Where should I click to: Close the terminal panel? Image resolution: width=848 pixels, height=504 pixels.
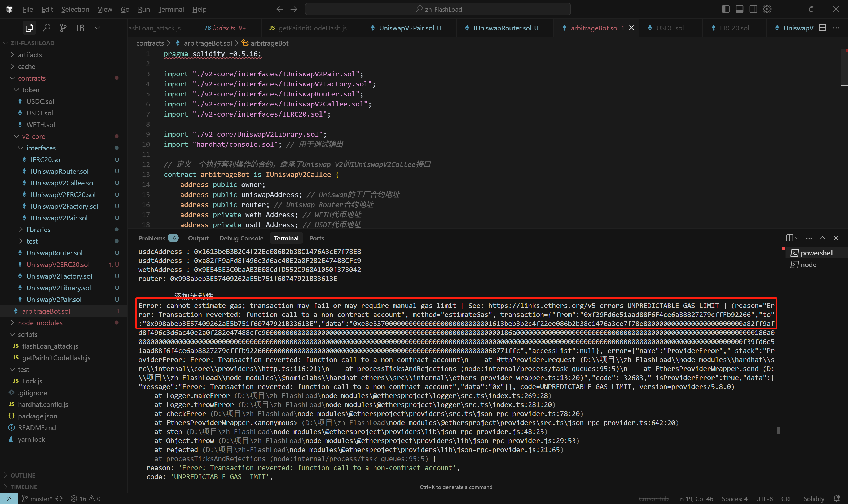coord(836,238)
